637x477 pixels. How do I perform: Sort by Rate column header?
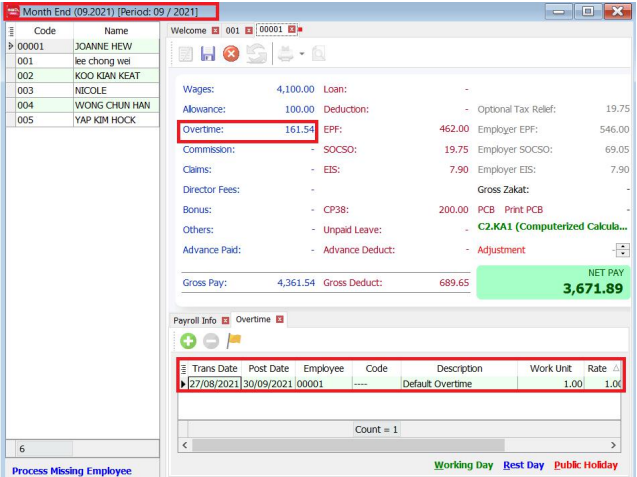tap(602, 369)
